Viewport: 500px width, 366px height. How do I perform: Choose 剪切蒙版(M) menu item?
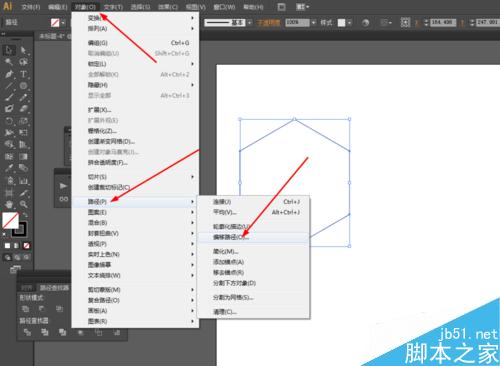(135, 290)
